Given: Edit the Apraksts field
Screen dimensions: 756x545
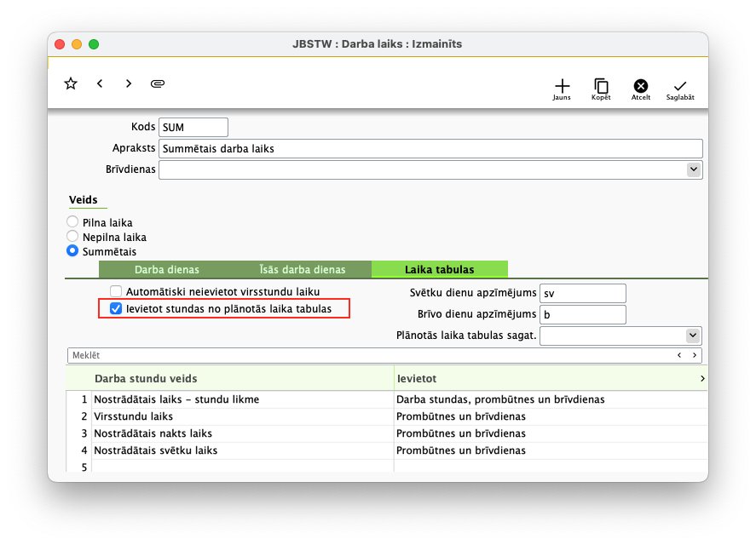Looking at the screenshot, I should pos(430,148).
